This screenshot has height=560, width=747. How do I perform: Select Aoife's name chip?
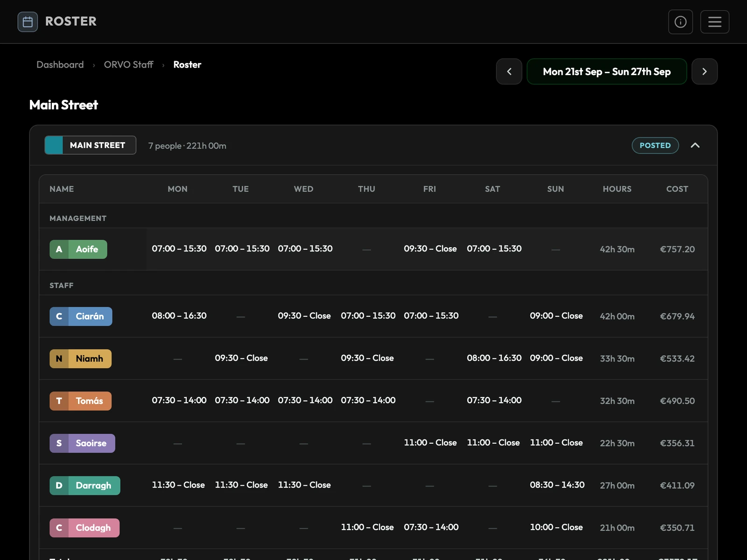point(78,249)
